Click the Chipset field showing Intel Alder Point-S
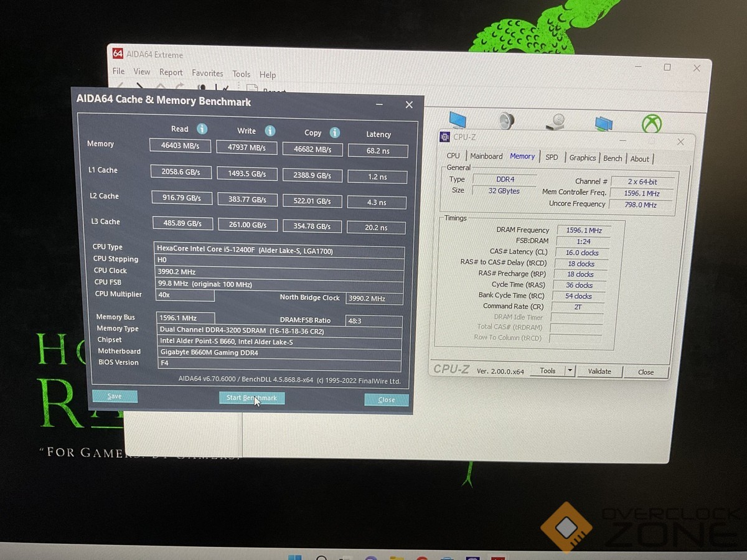 coord(280,342)
